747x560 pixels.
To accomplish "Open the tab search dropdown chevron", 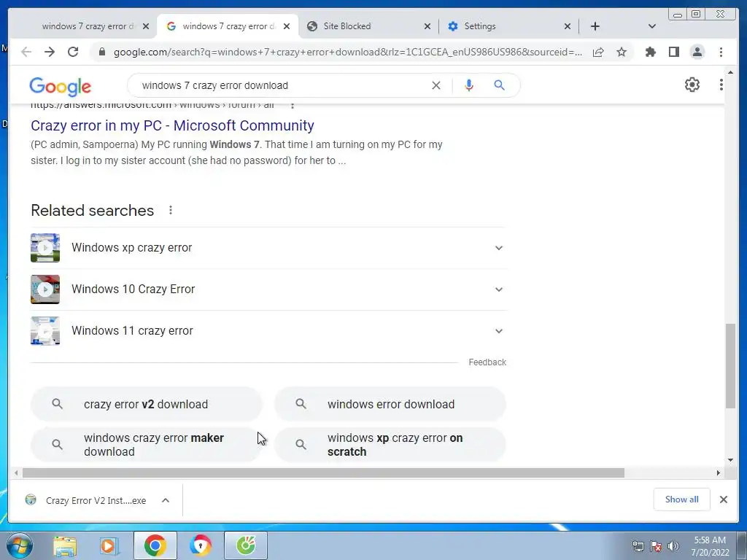I will pos(652,26).
